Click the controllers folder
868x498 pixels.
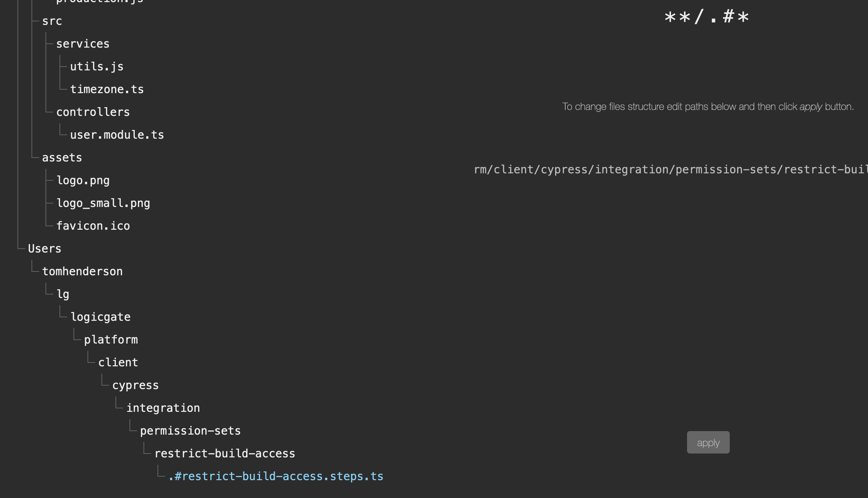[x=93, y=111]
